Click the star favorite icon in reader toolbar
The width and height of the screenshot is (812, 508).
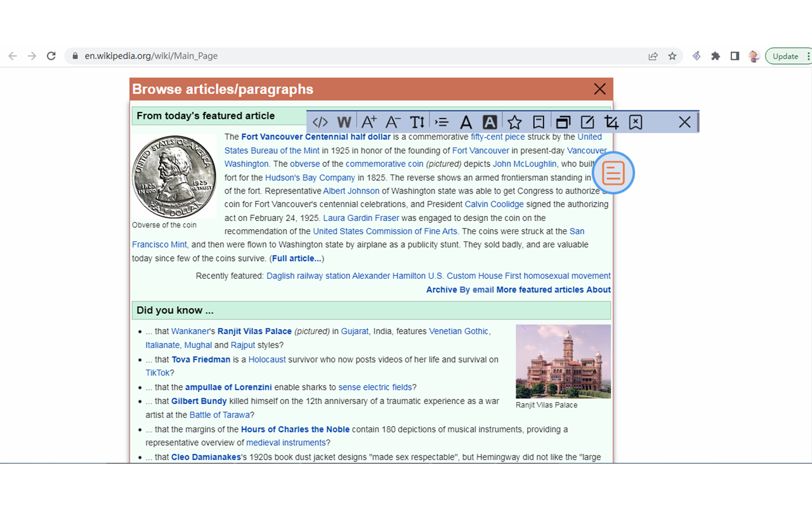514,122
